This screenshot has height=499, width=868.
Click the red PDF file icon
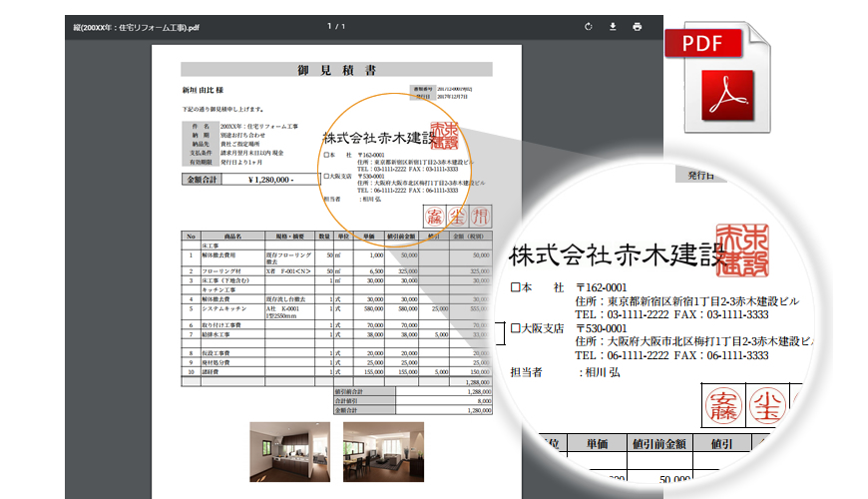[718, 78]
